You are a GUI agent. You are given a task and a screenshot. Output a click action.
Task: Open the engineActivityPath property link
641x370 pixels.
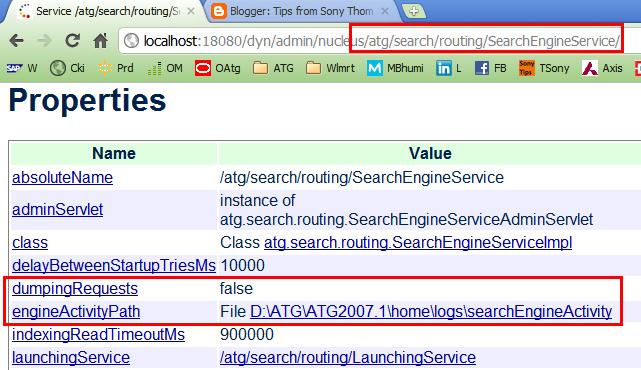pos(76,312)
